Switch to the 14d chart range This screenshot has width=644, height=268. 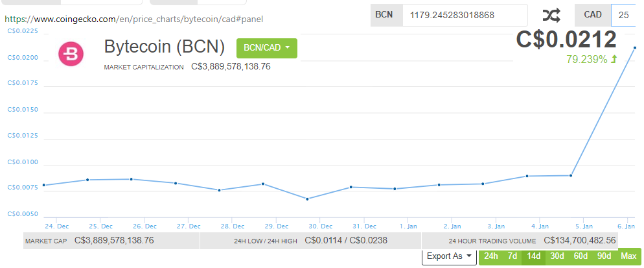pos(533,256)
